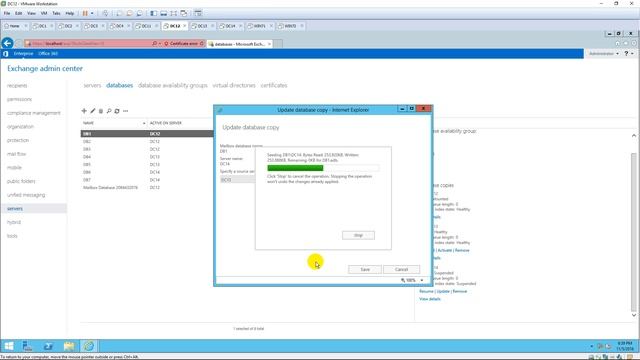Click the details pane scroll down arrow
The height and width of the screenshot is (360, 640).
633,315
